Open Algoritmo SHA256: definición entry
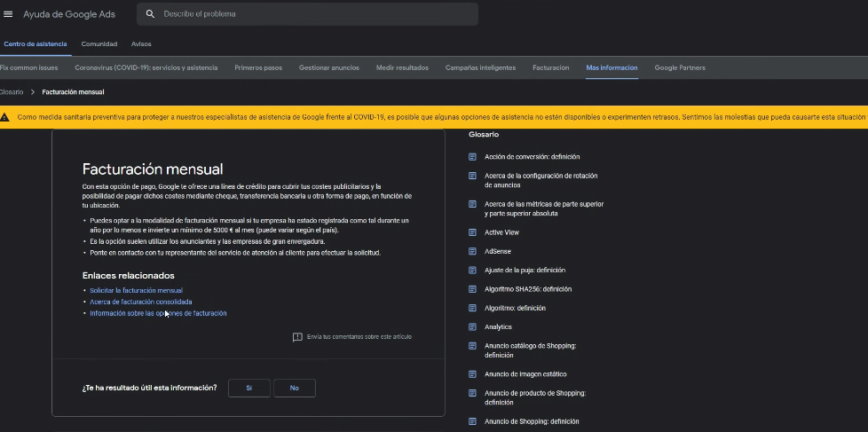 pos(528,289)
